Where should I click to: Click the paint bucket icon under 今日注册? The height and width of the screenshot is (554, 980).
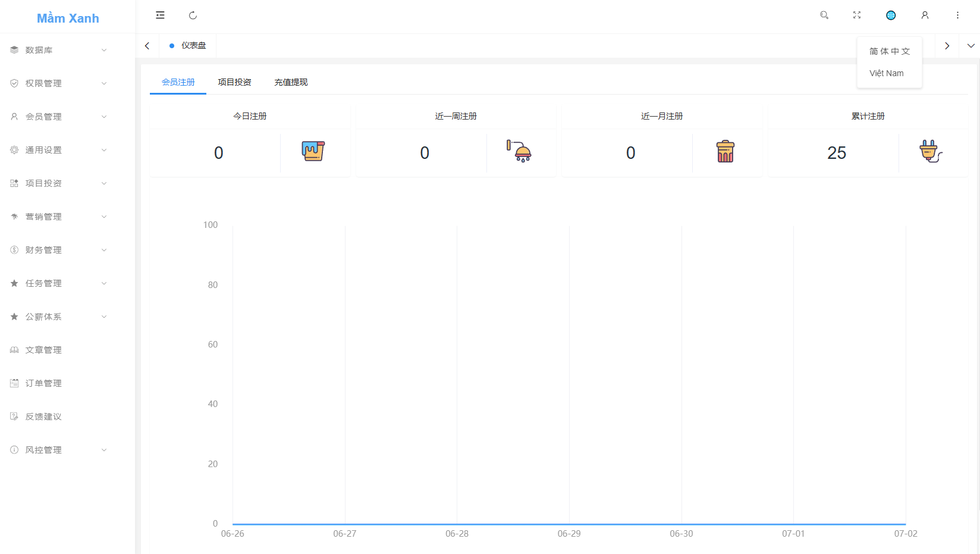(x=313, y=151)
